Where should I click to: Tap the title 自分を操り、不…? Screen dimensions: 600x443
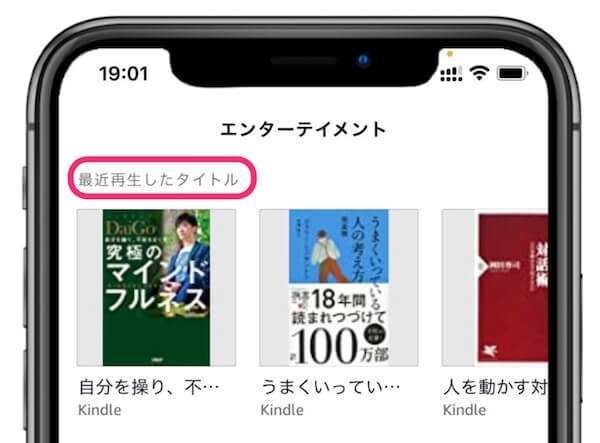click(149, 387)
